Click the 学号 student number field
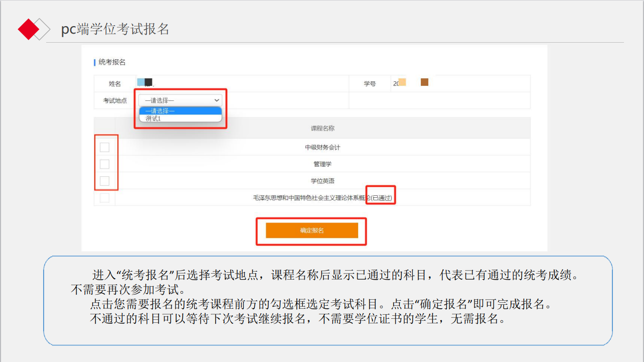The image size is (644, 362). pos(459,84)
